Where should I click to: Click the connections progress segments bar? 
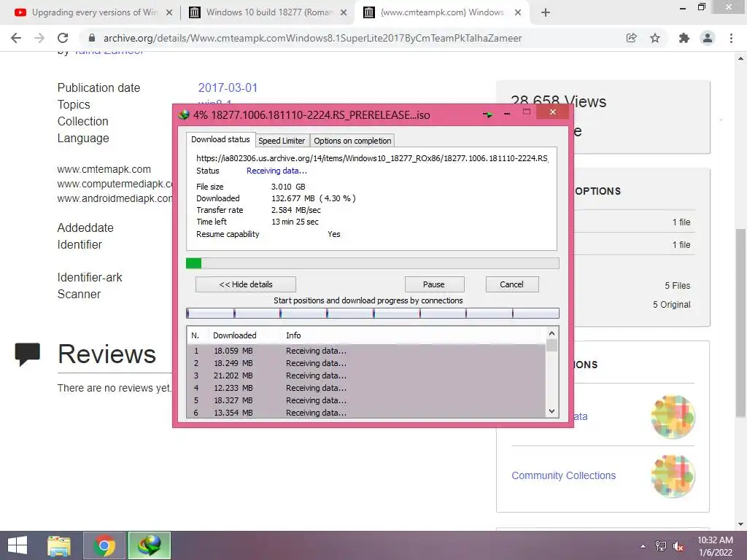point(373,313)
